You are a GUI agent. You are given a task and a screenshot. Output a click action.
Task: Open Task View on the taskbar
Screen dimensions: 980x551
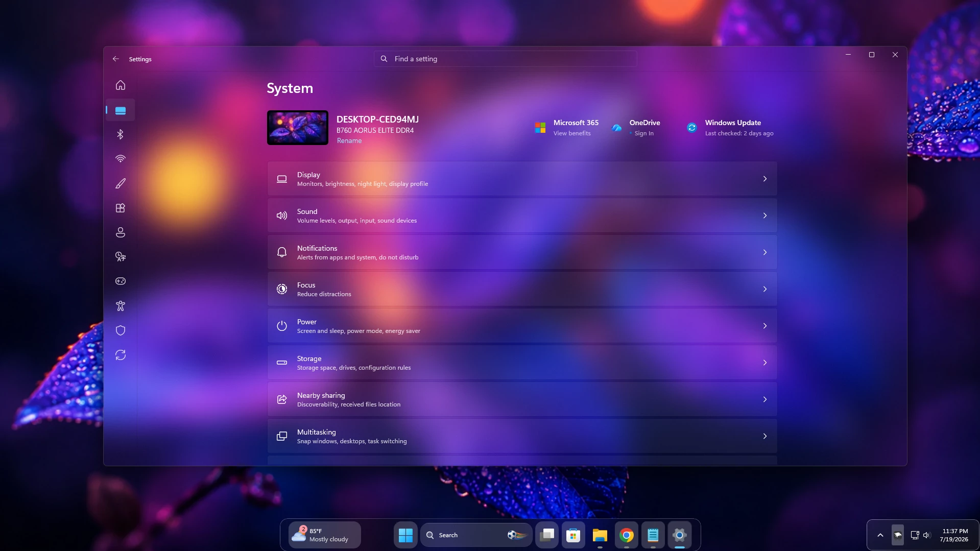547,535
